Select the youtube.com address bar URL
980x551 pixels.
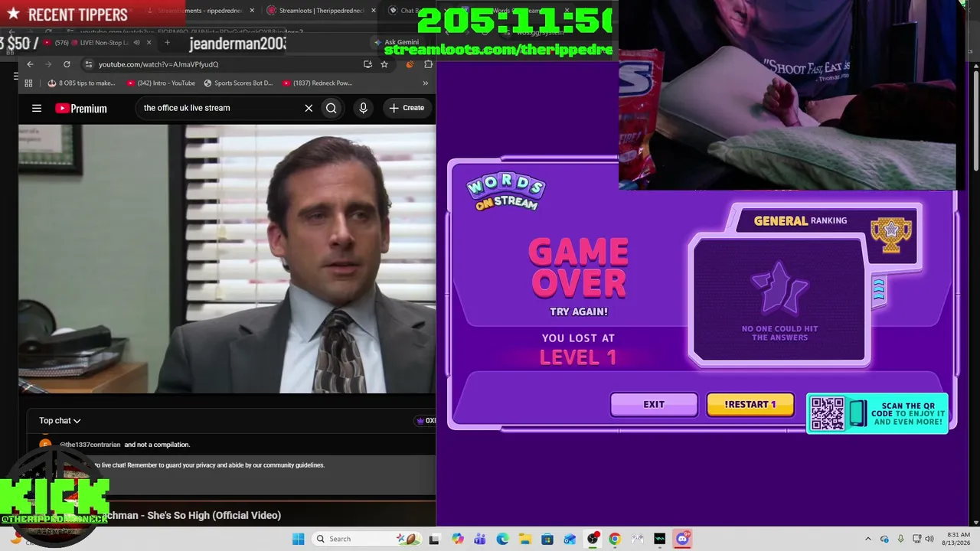158,64
